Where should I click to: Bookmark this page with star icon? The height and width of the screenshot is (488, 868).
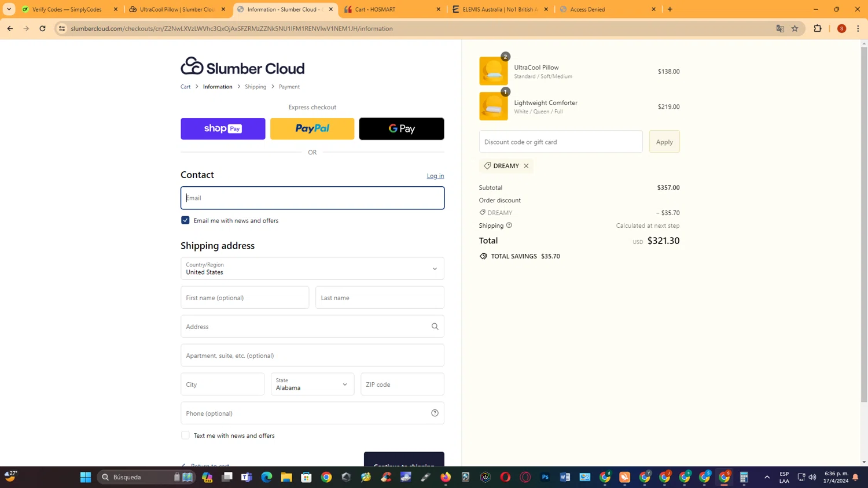point(795,28)
